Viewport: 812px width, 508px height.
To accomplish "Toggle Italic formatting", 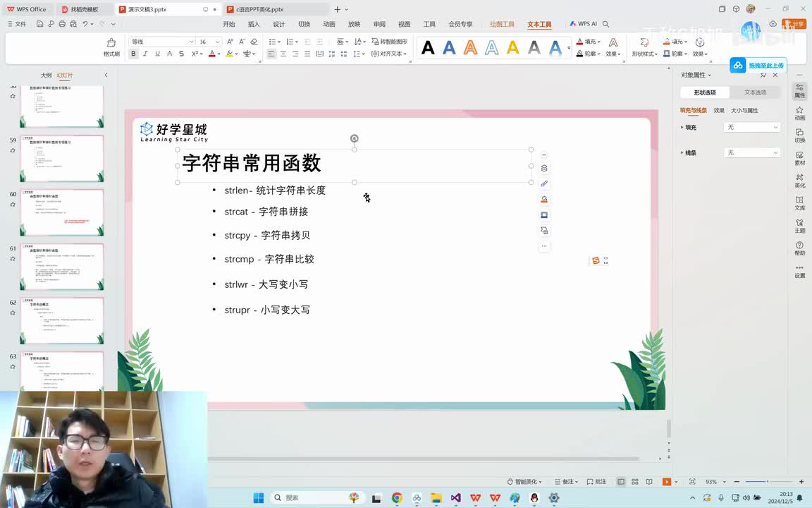I will (145, 54).
